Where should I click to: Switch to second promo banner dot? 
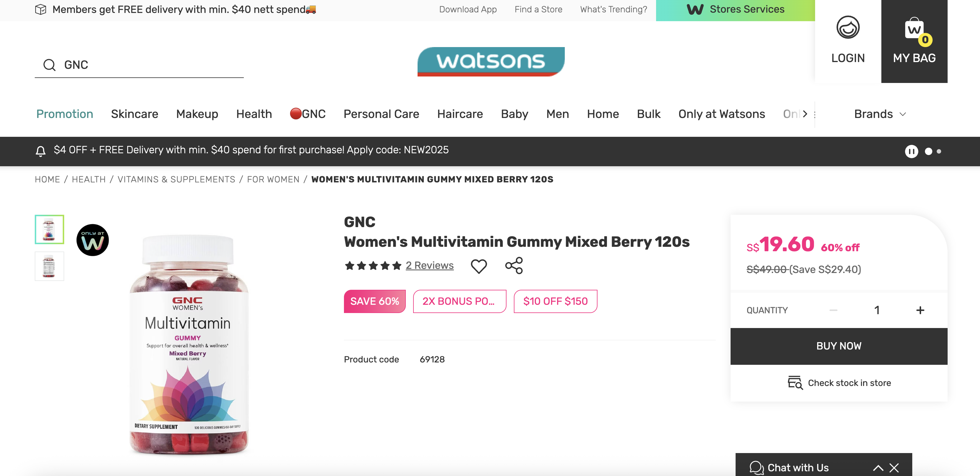click(x=939, y=151)
